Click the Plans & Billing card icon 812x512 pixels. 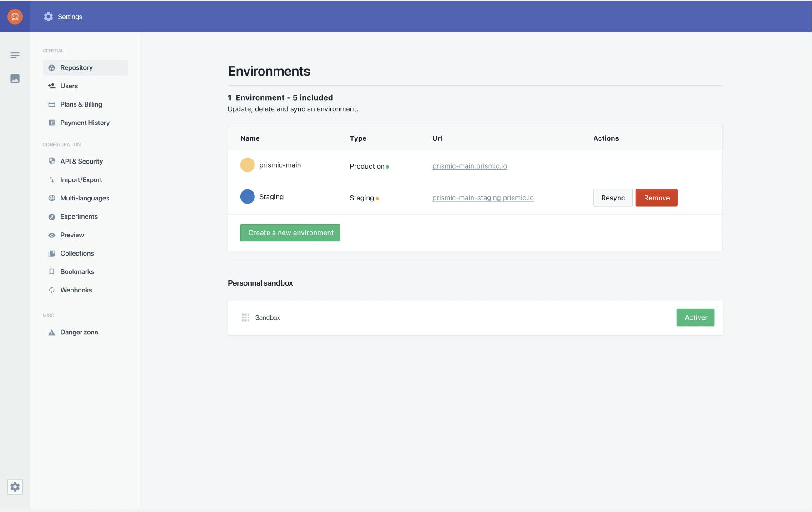52,104
